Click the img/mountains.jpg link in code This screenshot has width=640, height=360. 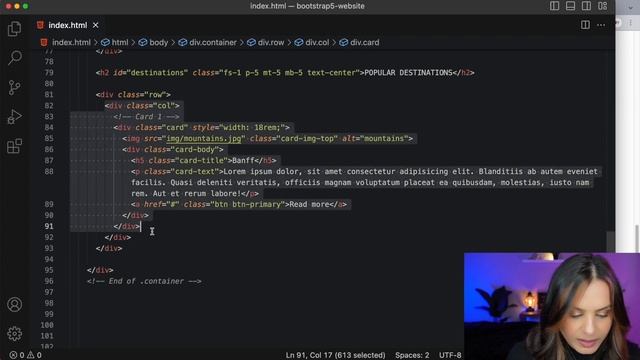pyautogui.click(x=204, y=138)
